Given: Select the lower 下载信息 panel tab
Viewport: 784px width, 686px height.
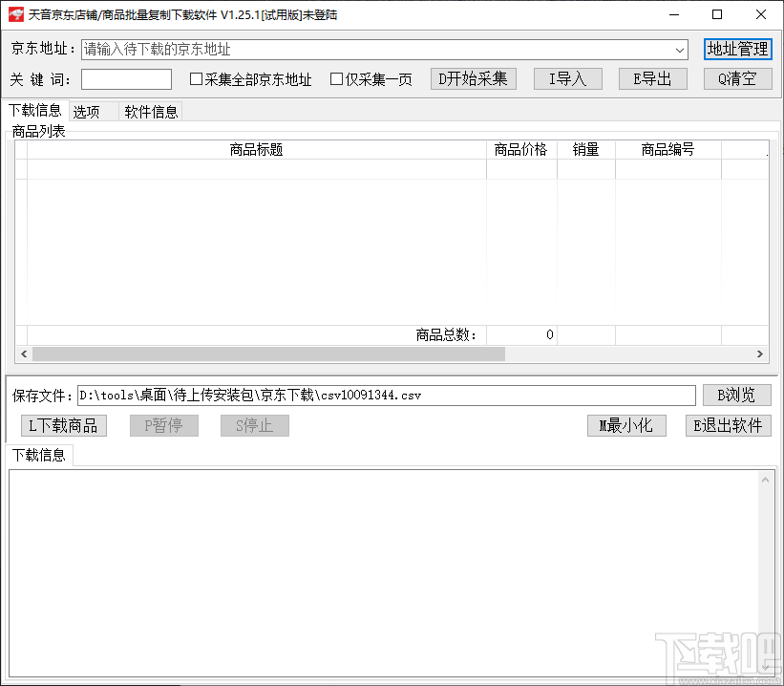Looking at the screenshot, I should point(38,456).
